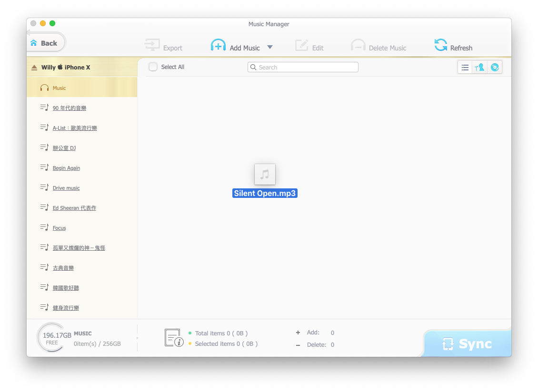Click playlist icon beside 辦公室 DJ
The height and width of the screenshot is (392, 538).
click(44, 147)
